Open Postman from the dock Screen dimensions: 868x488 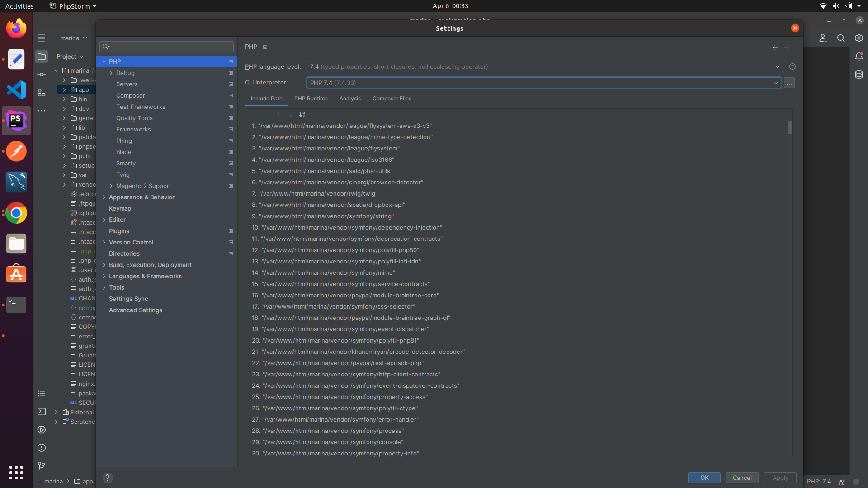tap(16, 151)
